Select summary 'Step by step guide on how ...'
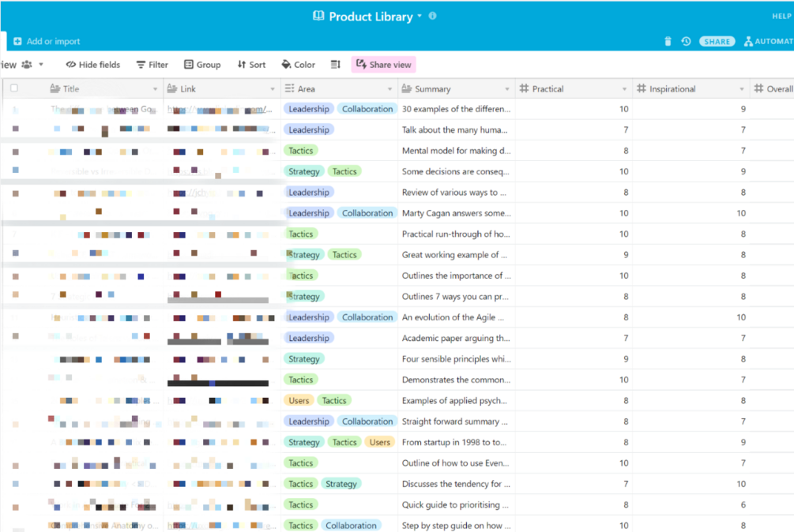Viewport: 794px width, 532px height. (456, 526)
